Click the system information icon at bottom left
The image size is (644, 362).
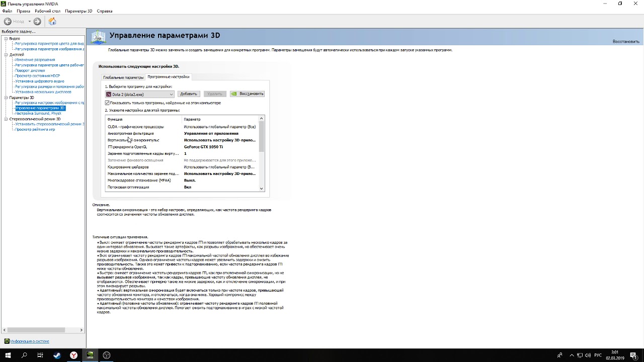(x=7, y=341)
